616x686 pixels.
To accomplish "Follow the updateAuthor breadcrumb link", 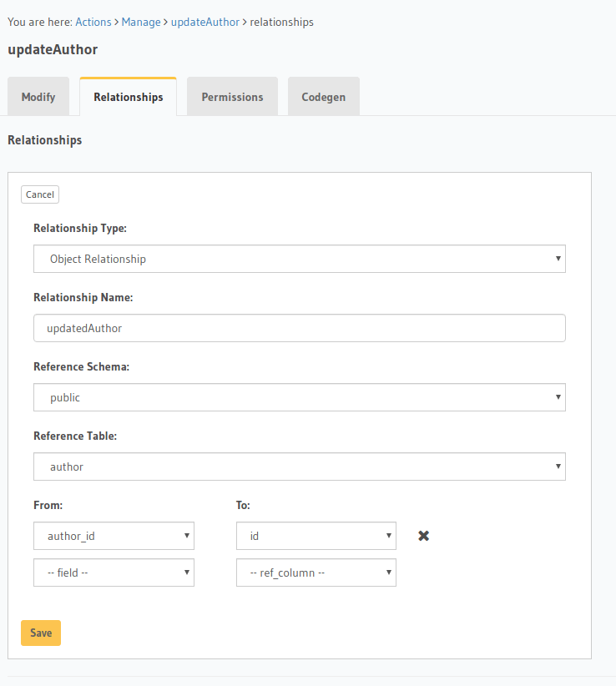I will pyautogui.click(x=204, y=22).
